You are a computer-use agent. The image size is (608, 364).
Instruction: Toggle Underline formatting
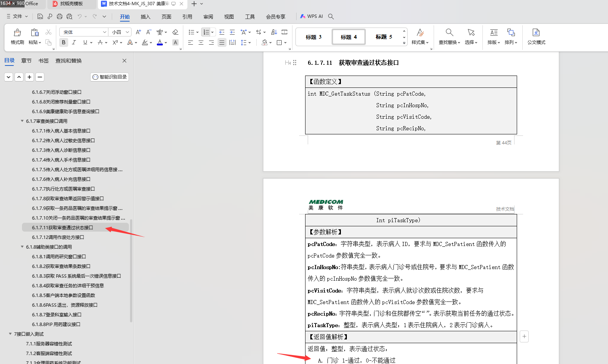[85, 42]
